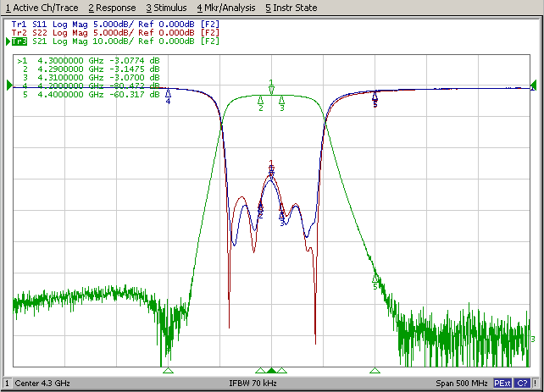Click the channel 1 indicator in status bar
Viewport: 544px width, 392px height.
point(7,384)
